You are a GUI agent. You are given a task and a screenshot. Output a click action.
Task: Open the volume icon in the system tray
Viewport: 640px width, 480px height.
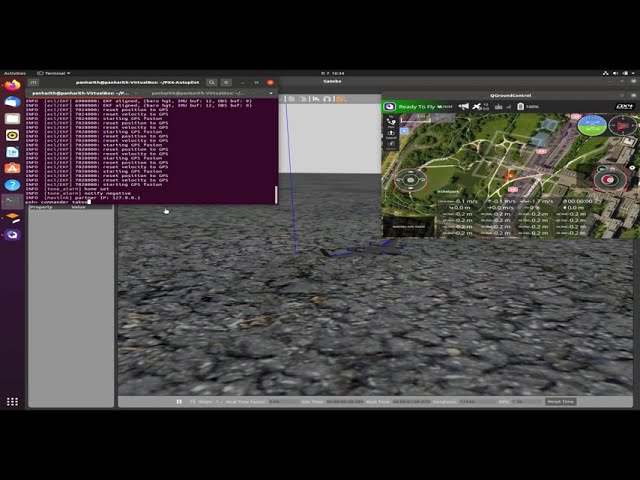616,73
